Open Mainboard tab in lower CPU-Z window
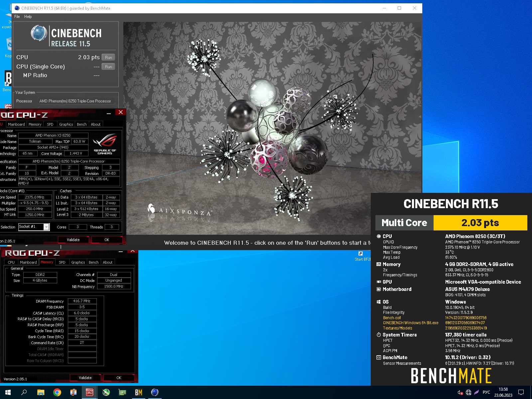532x399 pixels. (x=28, y=262)
